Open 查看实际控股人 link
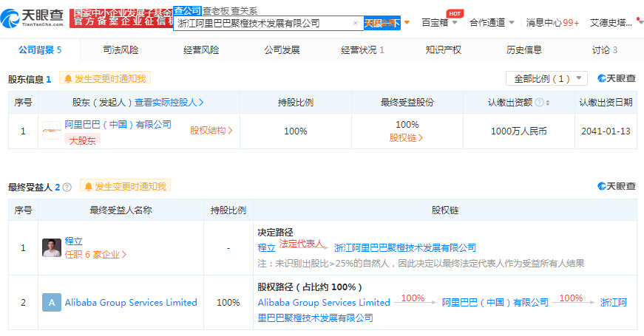 [169, 103]
